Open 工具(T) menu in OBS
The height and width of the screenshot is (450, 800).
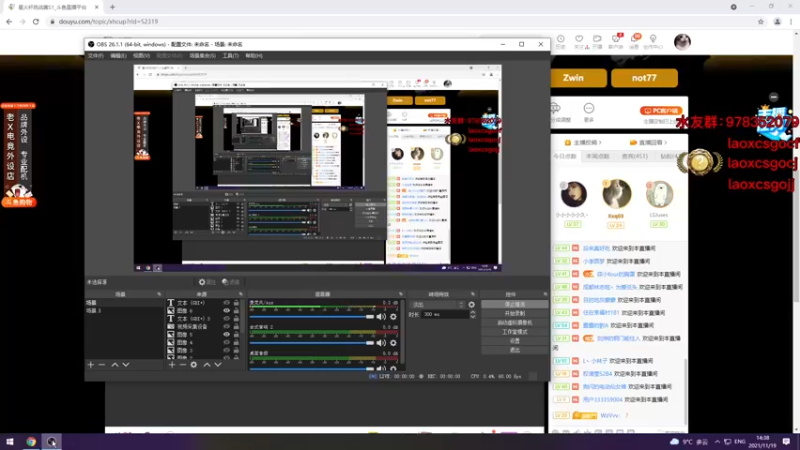click(231, 56)
